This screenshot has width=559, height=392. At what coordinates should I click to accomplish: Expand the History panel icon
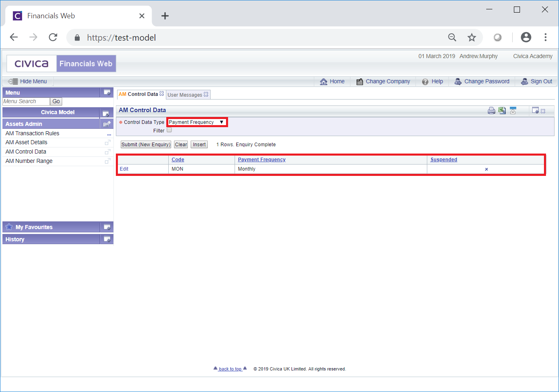[x=107, y=239]
